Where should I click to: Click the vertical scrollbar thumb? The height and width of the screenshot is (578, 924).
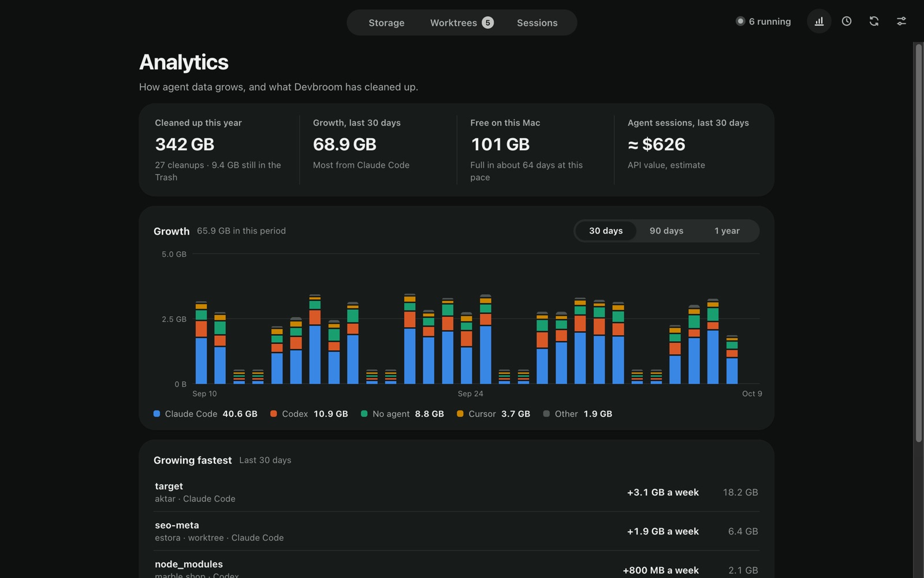coord(918,243)
